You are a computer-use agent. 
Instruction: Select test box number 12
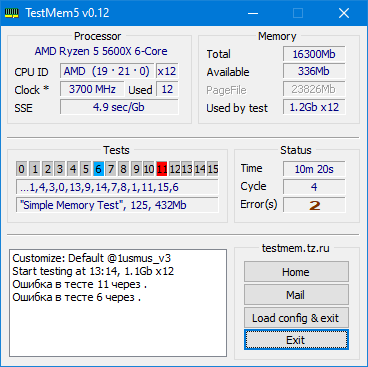[x=175, y=169]
